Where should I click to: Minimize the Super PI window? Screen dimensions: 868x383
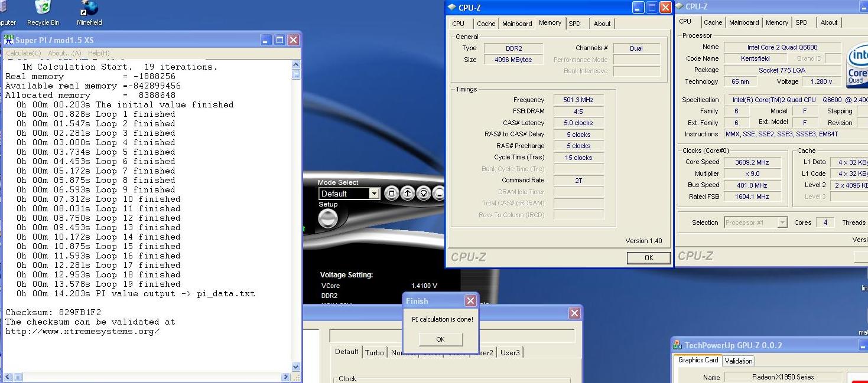pyautogui.click(x=266, y=40)
